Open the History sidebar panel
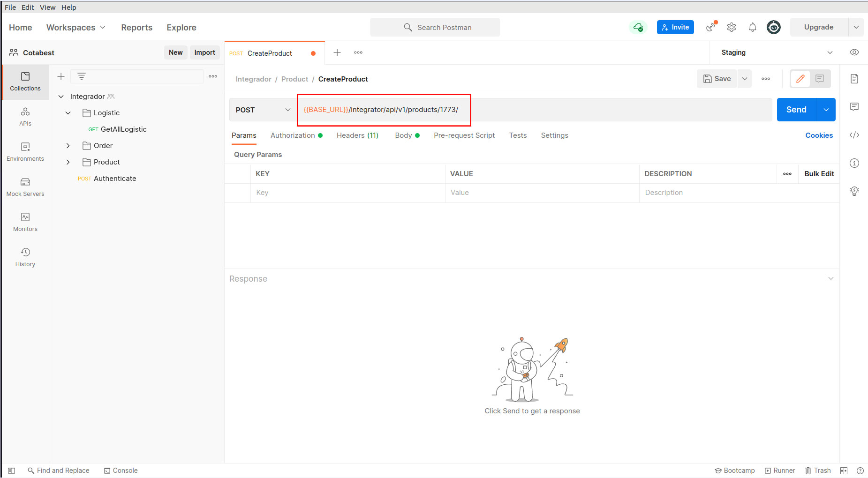 (25, 257)
